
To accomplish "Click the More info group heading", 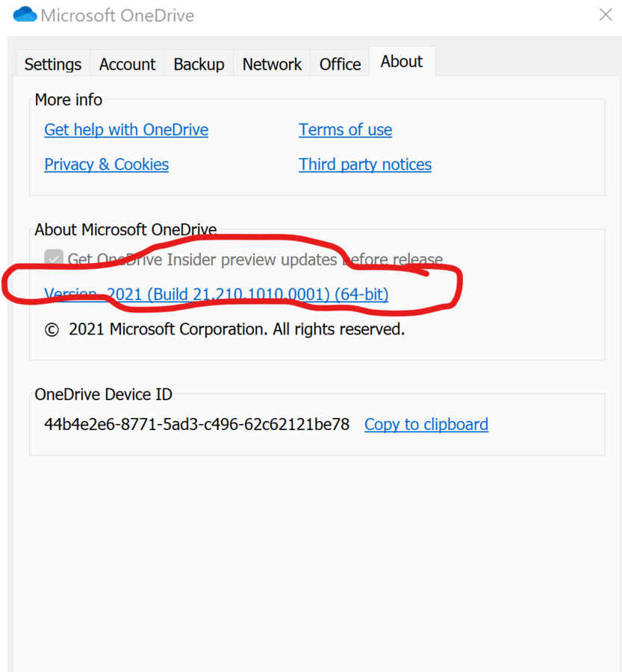I will pos(68,99).
